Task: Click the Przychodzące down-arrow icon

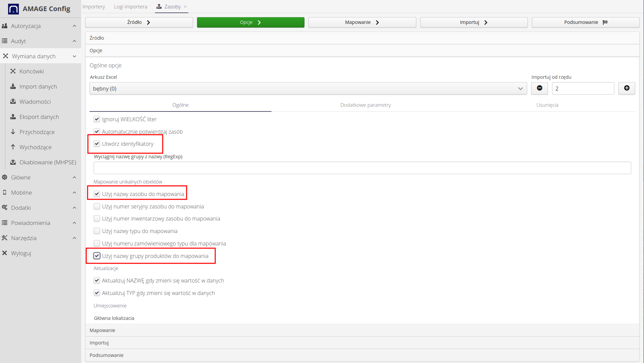Action: point(13,132)
